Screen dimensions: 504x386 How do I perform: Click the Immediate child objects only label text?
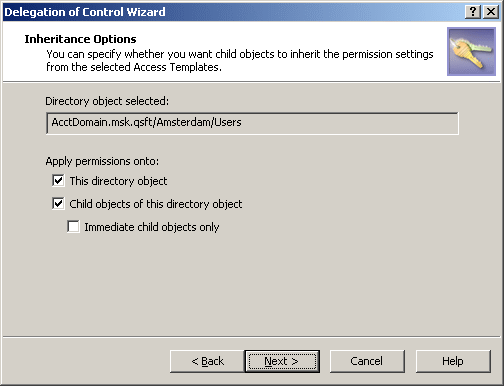coord(152,227)
